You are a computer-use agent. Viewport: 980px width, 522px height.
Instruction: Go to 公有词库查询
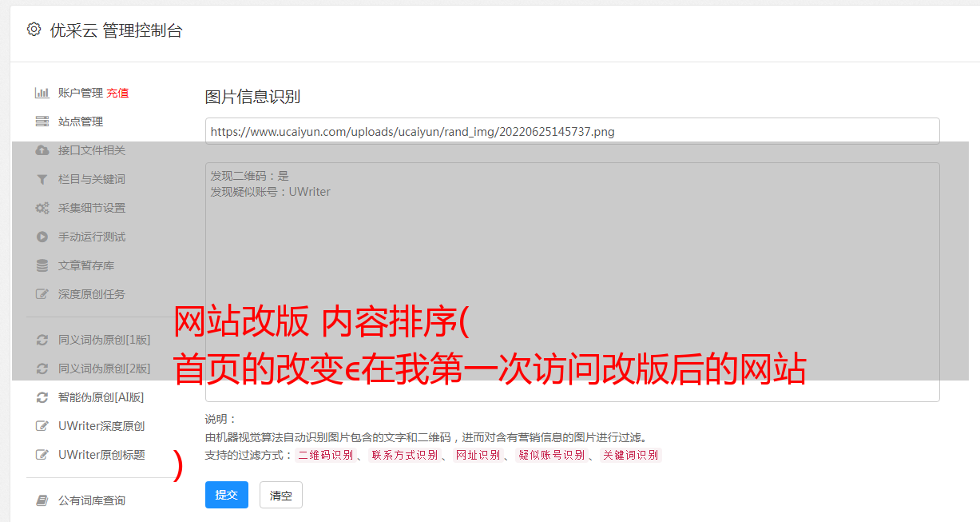pos(92,500)
